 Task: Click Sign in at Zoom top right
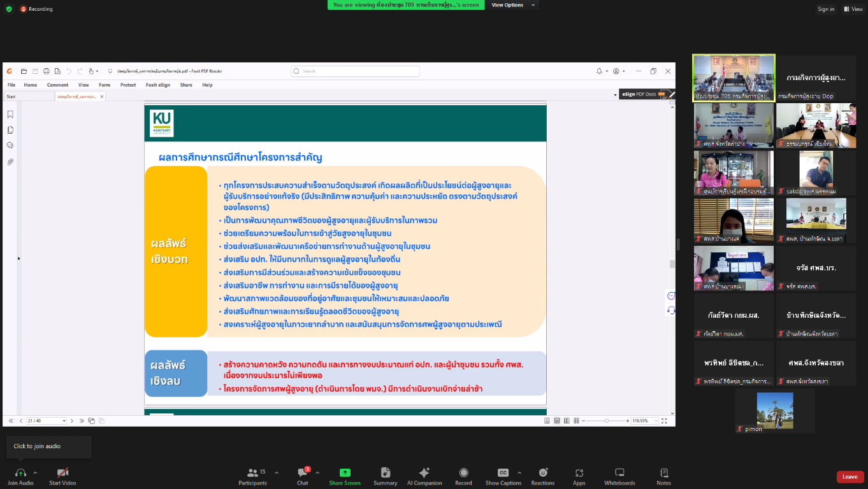click(x=826, y=9)
